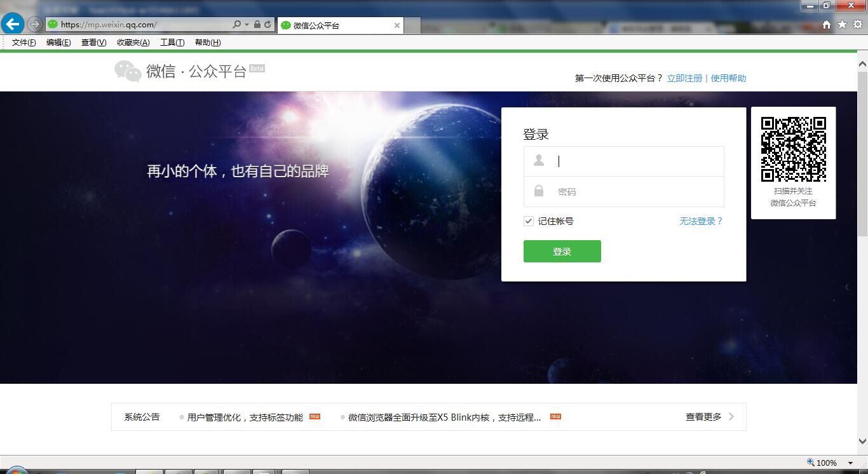
Task: Click the 密码 password input field
Action: pos(623,191)
